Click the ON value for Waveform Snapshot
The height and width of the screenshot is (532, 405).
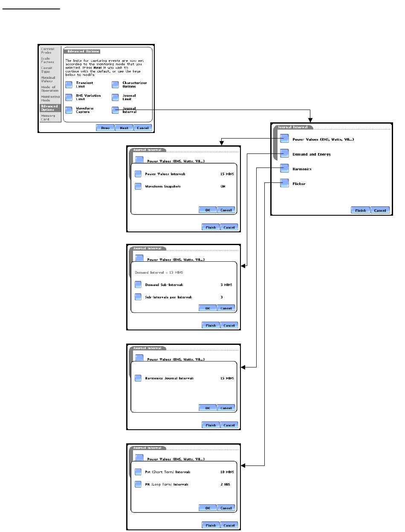[x=223, y=186]
